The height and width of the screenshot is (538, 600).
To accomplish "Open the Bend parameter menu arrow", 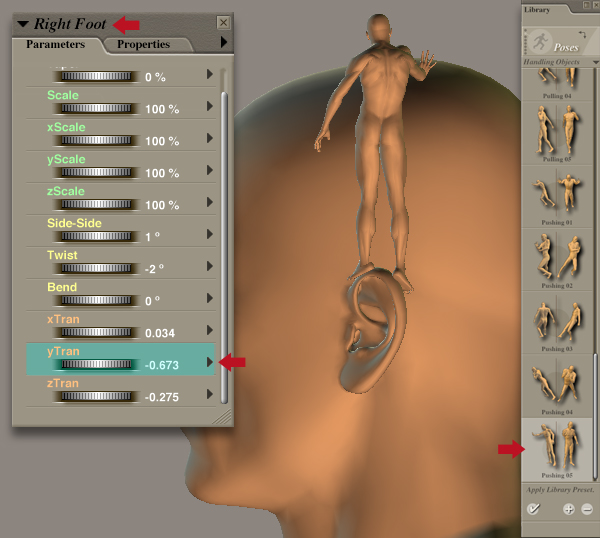I will coord(210,298).
